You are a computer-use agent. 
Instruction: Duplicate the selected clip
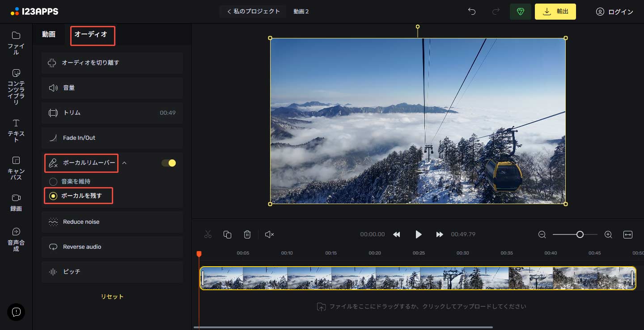click(x=227, y=234)
